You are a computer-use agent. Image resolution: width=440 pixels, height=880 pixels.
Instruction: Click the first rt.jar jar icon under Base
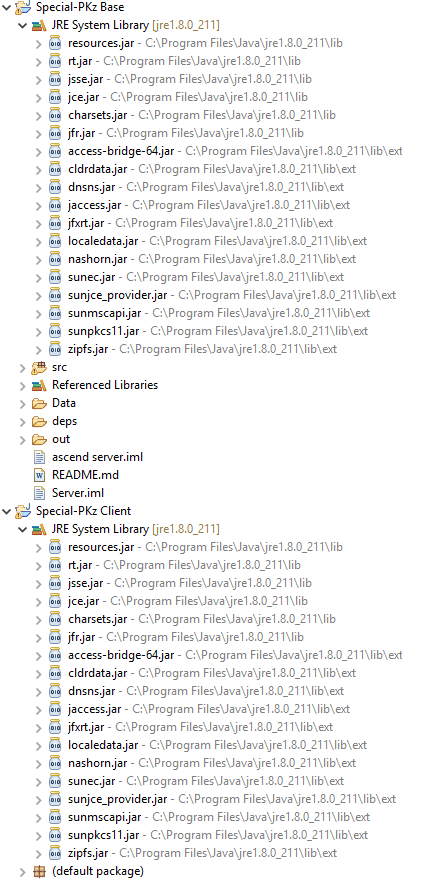tap(55, 61)
